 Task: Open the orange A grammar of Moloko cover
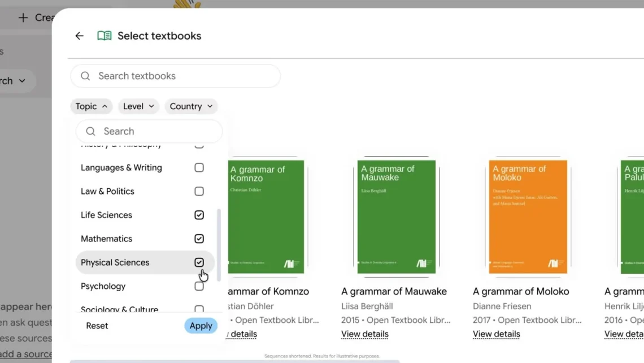pyautogui.click(x=528, y=217)
